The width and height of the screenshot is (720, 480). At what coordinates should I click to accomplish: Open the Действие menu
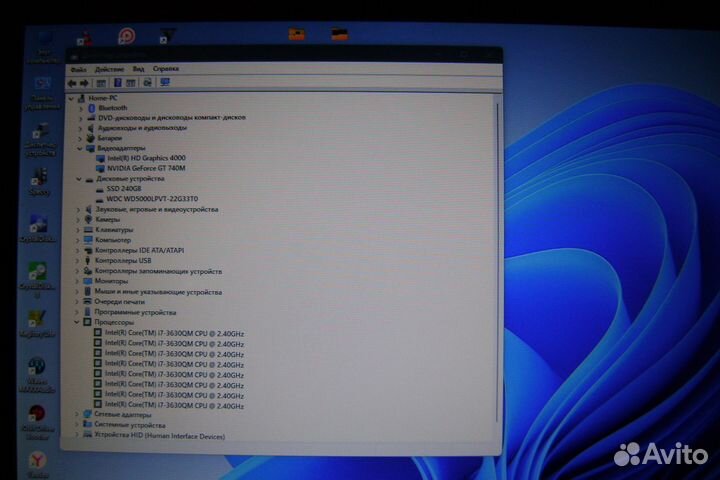[109, 69]
